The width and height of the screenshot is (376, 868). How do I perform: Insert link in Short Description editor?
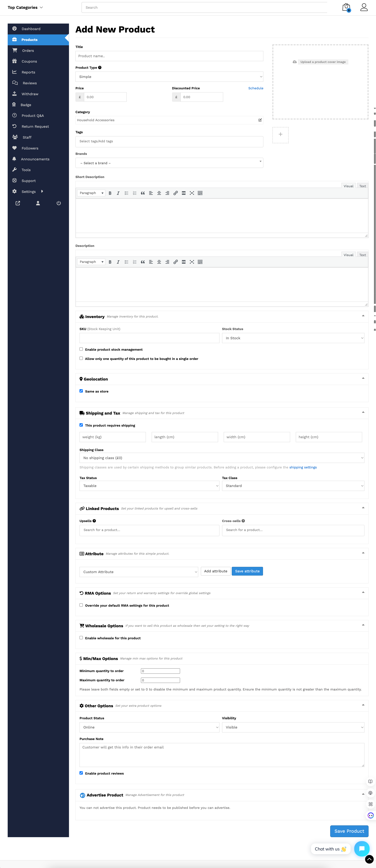coord(176,193)
